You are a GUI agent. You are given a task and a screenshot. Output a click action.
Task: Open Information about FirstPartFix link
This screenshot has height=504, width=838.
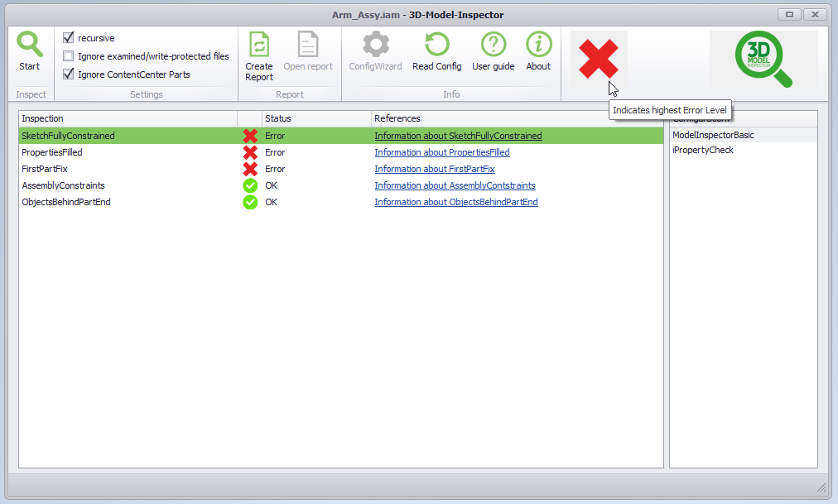[x=435, y=169]
